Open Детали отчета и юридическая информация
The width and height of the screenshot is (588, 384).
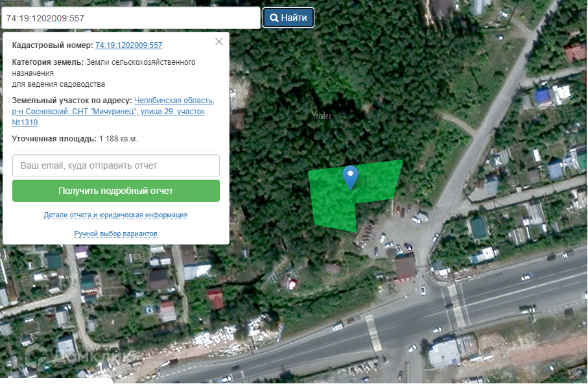115,215
